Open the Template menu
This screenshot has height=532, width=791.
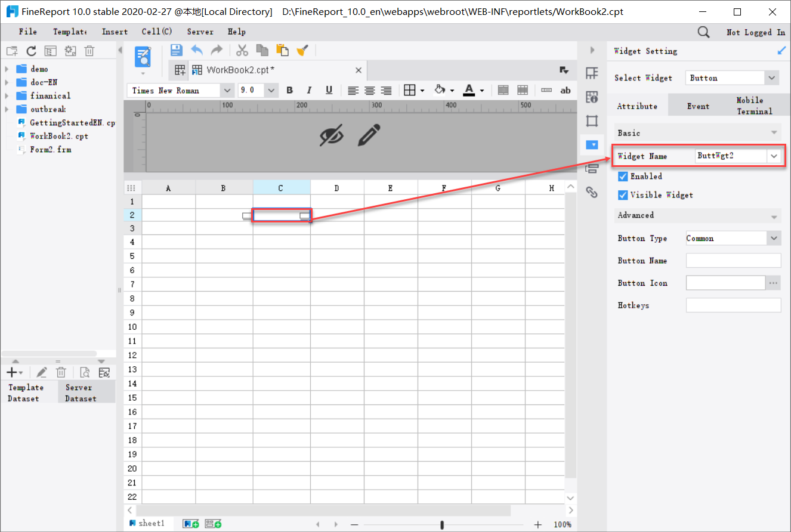pyautogui.click(x=69, y=32)
